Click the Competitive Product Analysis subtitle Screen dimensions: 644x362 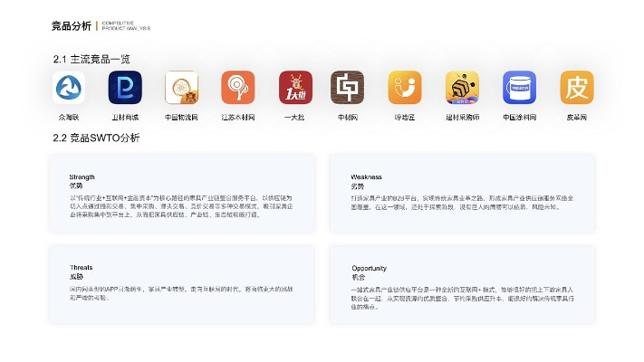point(125,26)
